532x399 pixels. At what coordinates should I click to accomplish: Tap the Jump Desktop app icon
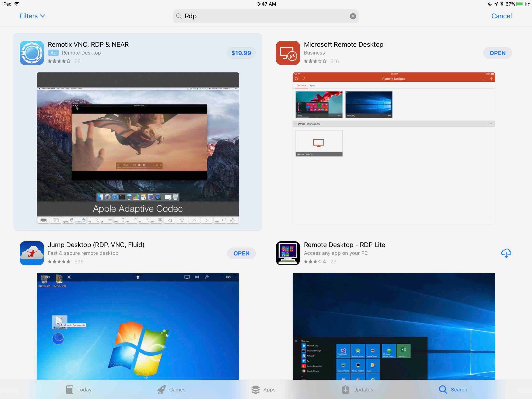[32, 253]
